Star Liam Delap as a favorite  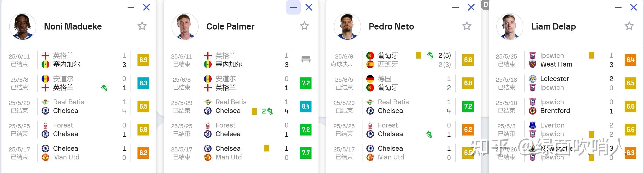tap(629, 26)
